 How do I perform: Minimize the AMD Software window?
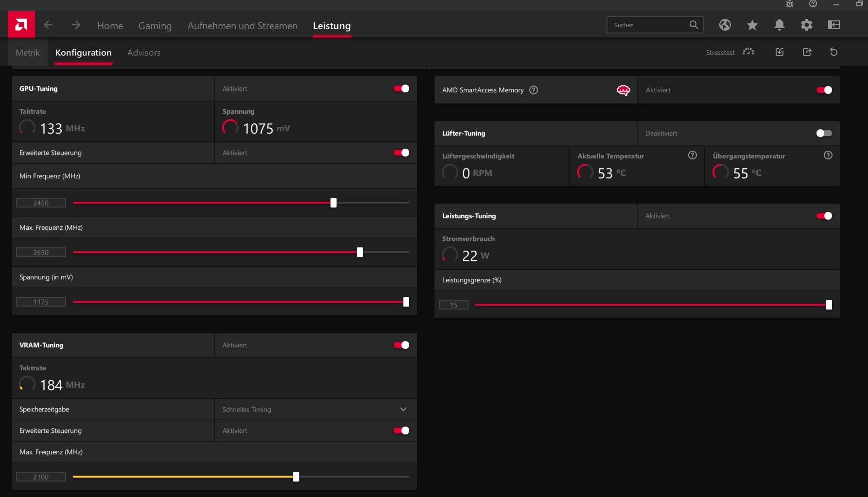pyautogui.click(x=836, y=4)
